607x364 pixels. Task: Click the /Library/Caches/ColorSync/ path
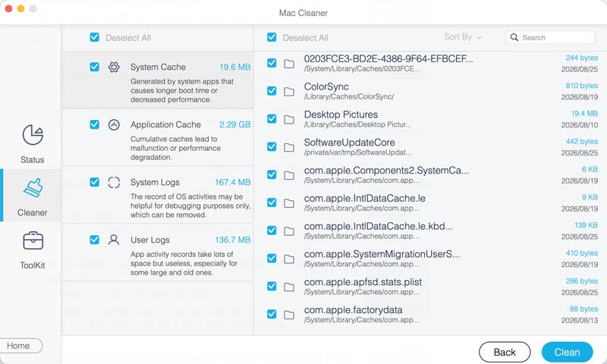point(349,97)
